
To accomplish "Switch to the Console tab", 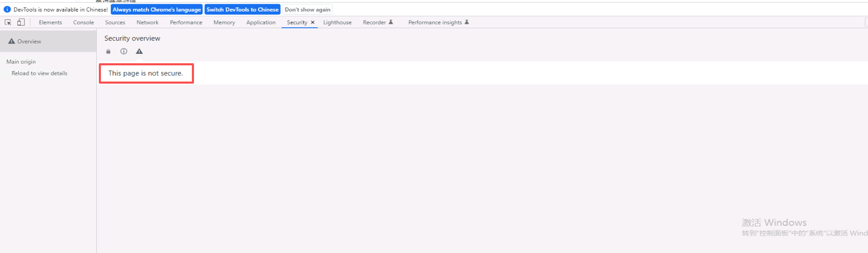I will point(84,22).
